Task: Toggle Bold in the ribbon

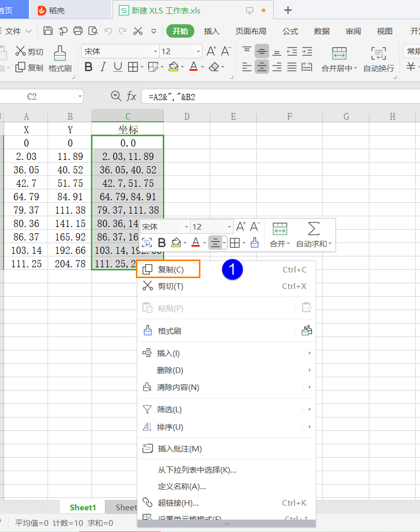Action: [88, 67]
